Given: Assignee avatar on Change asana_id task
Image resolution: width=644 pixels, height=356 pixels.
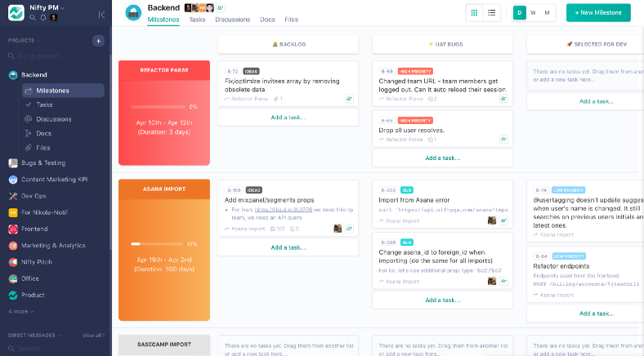Looking at the screenshot, I should 492,281.
